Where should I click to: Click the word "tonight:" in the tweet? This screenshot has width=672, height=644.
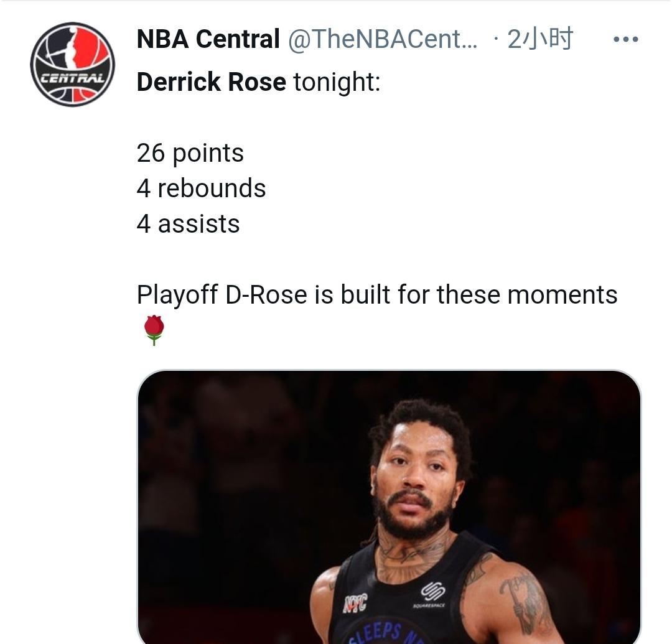point(337,82)
